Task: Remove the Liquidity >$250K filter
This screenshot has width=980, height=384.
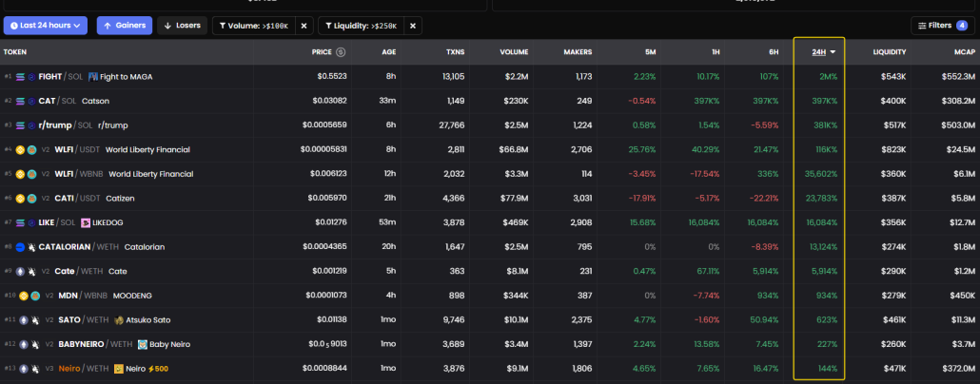Action: 412,26
